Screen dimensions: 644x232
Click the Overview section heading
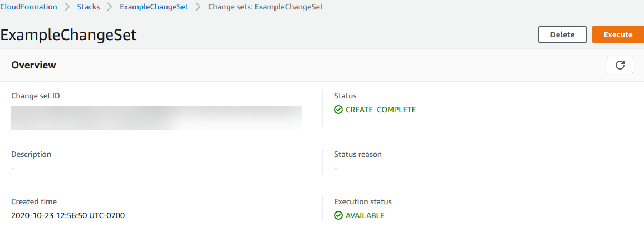(33, 65)
